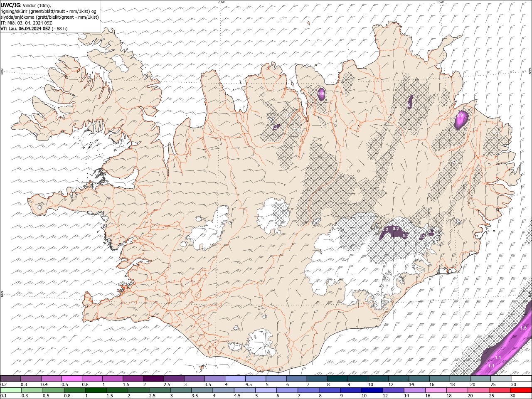Select the 16 light pink swatch in lower legend
The image size is (532, 399).
coord(436,390)
